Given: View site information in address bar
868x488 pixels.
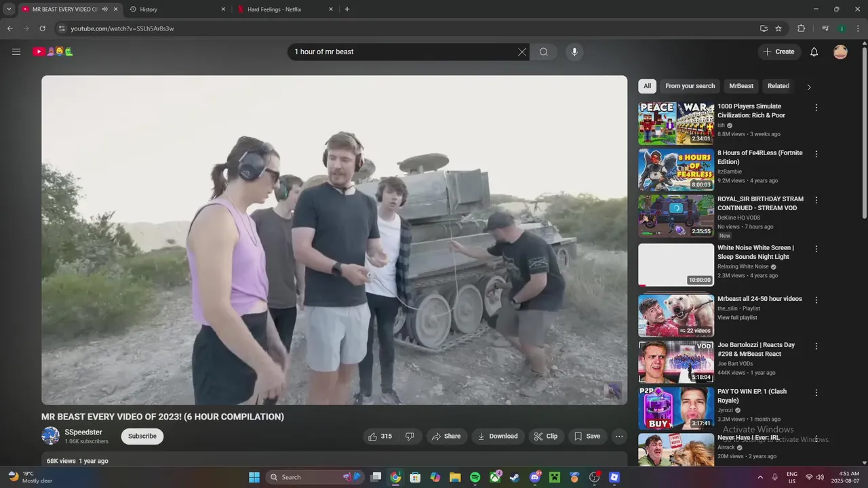Looking at the screenshot, I should [x=61, y=28].
